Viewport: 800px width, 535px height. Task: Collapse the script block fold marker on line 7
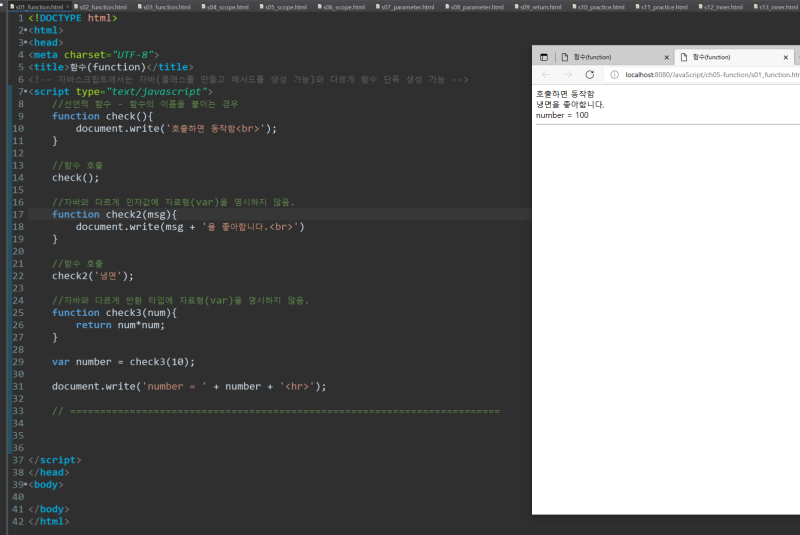(x=25, y=92)
